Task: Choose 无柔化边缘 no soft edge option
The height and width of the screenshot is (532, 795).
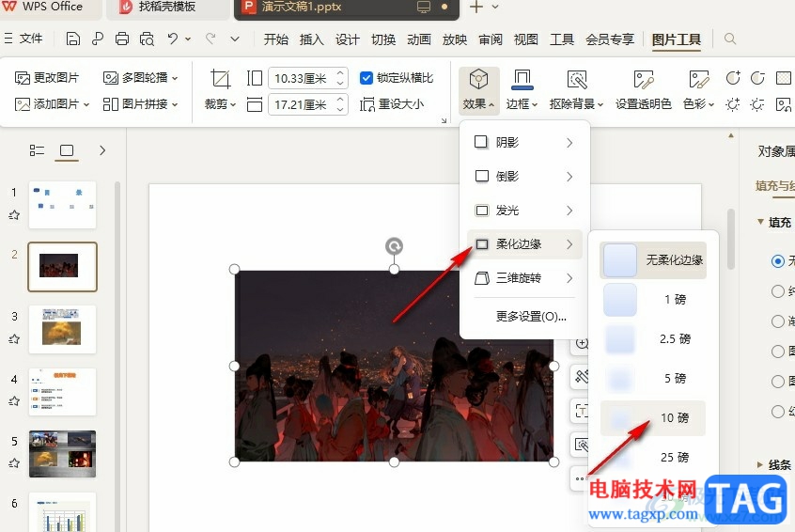Action: click(x=653, y=260)
